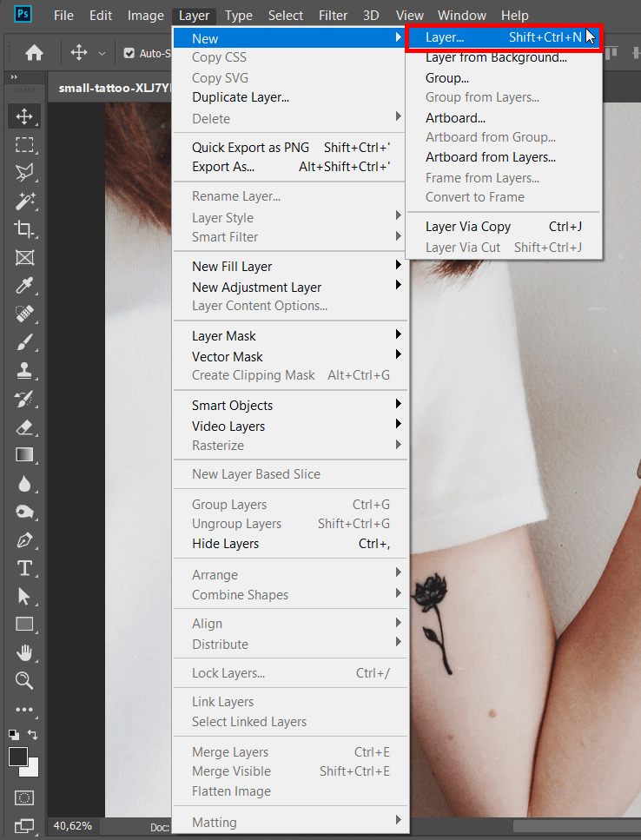
Task: Select the Eyedropper tool
Action: point(24,286)
